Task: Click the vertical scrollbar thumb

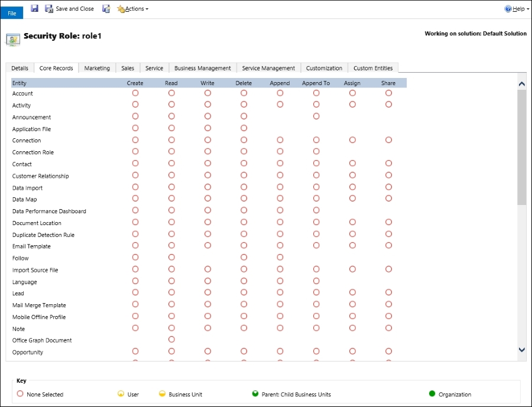Action: coord(522,147)
